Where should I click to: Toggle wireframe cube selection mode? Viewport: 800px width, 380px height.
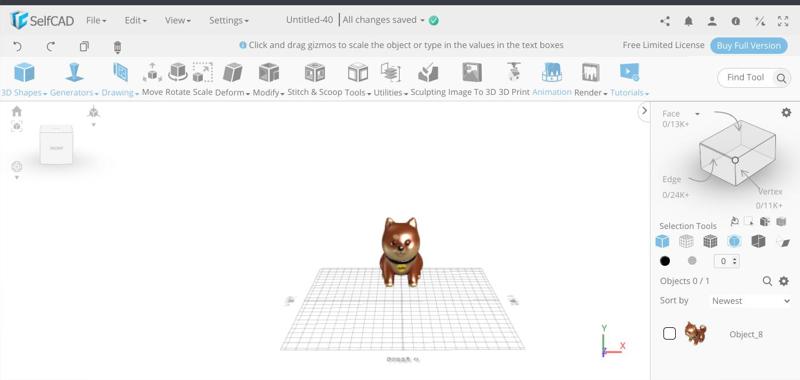(x=686, y=241)
